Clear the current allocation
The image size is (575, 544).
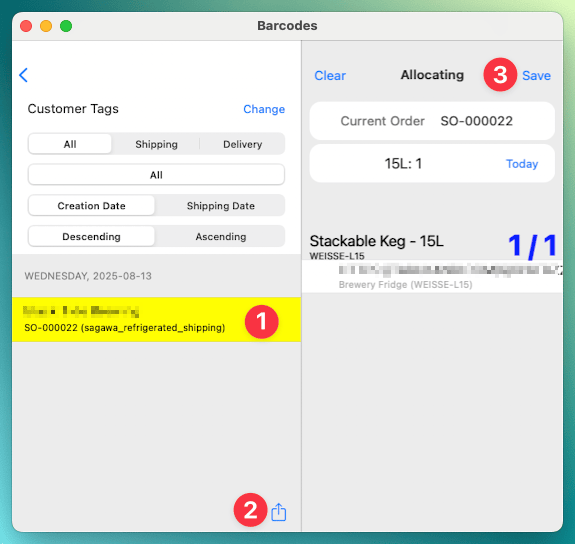click(x=330, y=76)
